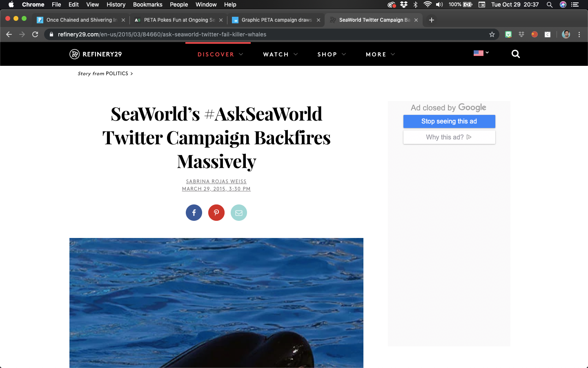
Task: Share article on Pinterest
Action: [x=216, y=213]
